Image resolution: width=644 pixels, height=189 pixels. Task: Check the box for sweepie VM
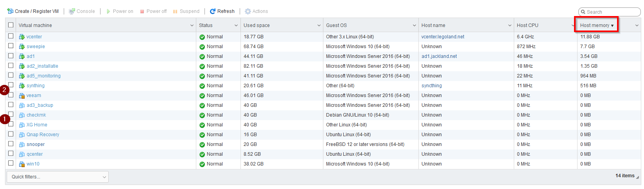coord(11,46)
